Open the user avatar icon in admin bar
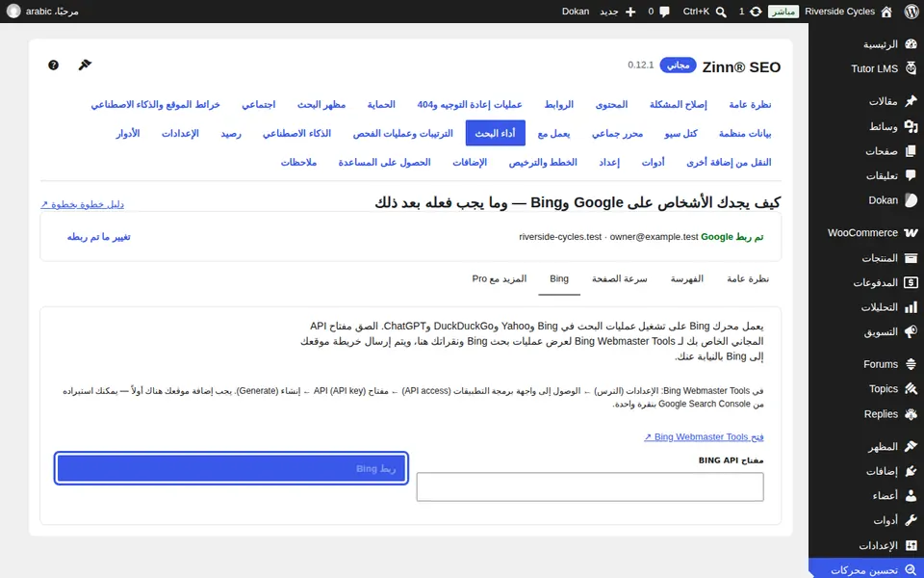924x578 pixels. 13,12
